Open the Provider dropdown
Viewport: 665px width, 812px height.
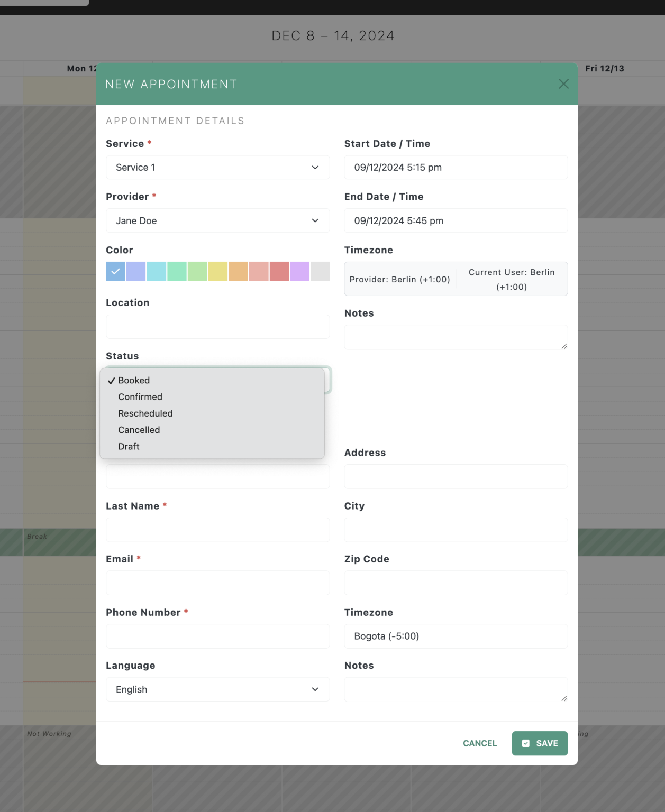tap(217, 220)
